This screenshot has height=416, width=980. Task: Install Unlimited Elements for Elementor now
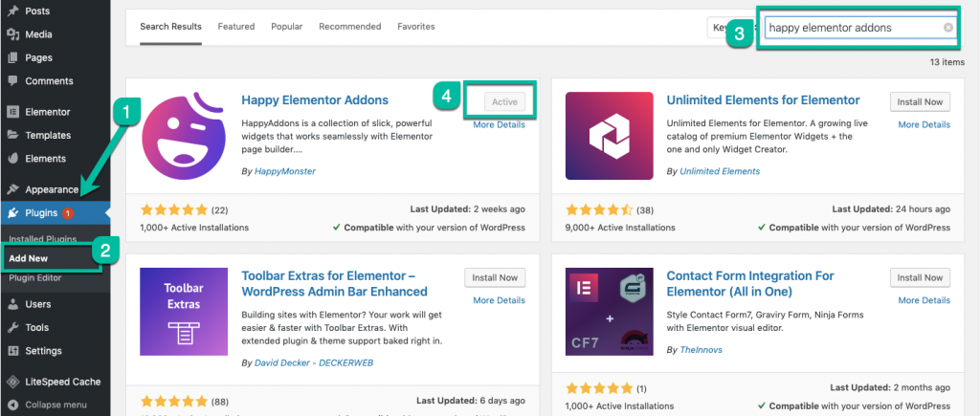pyautogui.click(x=920, y=101)
